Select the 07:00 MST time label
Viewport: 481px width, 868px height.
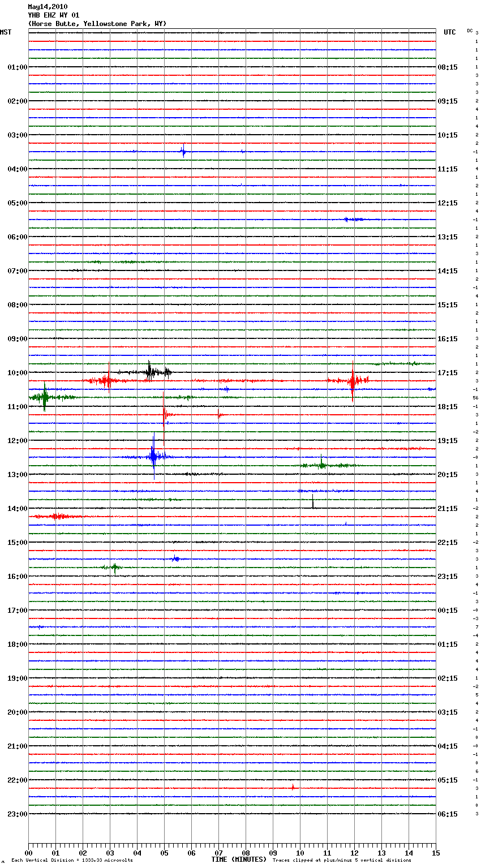17,271
